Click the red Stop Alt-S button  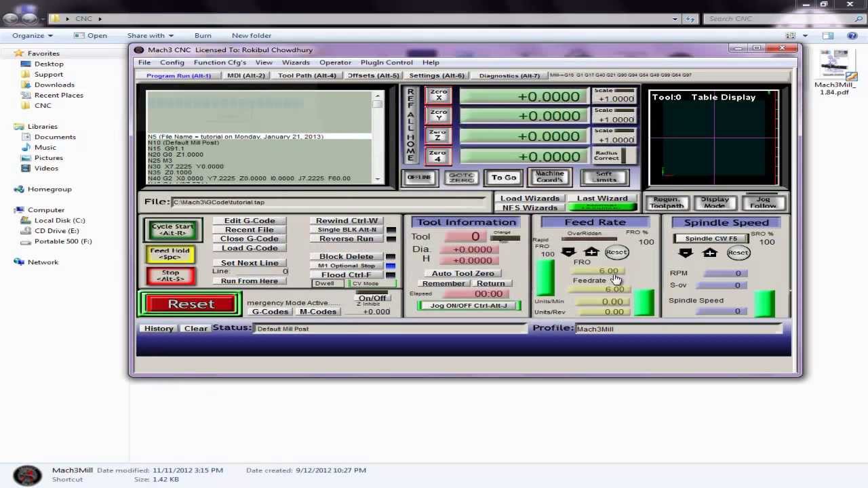tap(171, 276)
